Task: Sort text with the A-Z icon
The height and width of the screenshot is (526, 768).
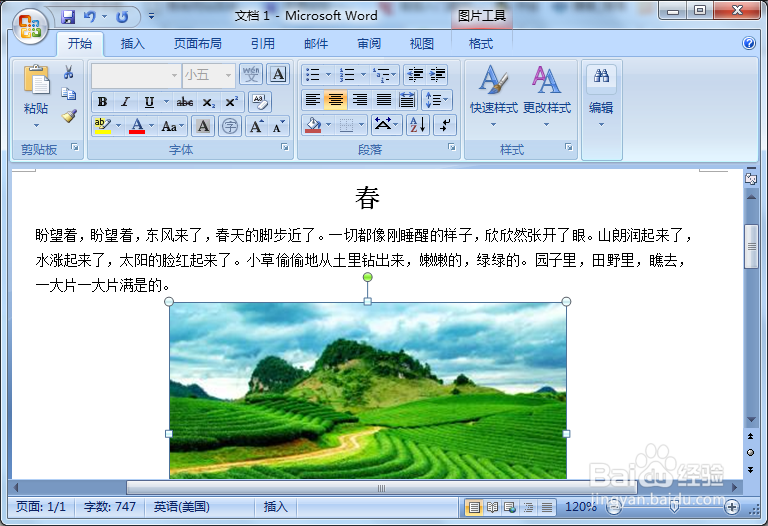Action: (x=418, y=125)
